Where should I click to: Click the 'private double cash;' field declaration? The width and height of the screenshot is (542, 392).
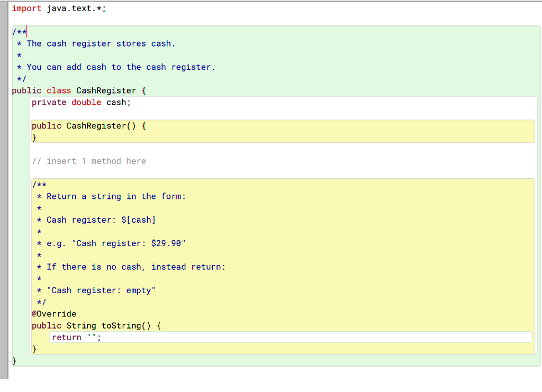(x=81, y=103)
